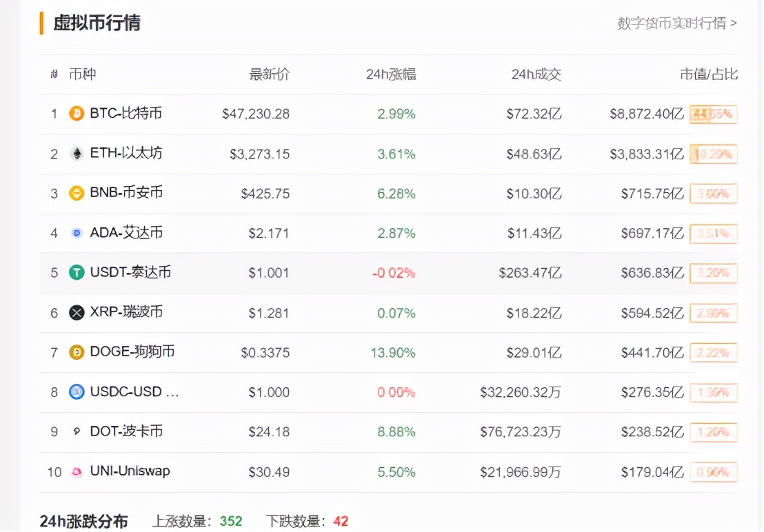Click the 24h涨跌分布 heading
764x532 pixels.
tap(84, 521)
